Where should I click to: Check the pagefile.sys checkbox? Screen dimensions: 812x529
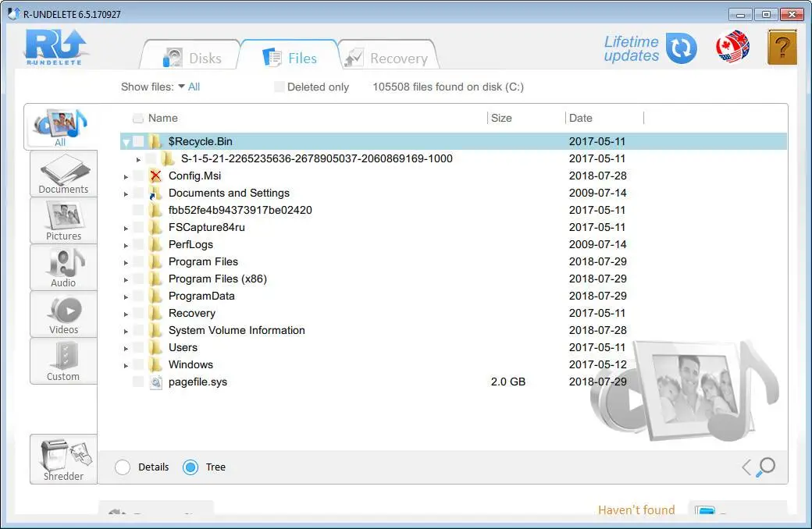(x=137, y=382)
